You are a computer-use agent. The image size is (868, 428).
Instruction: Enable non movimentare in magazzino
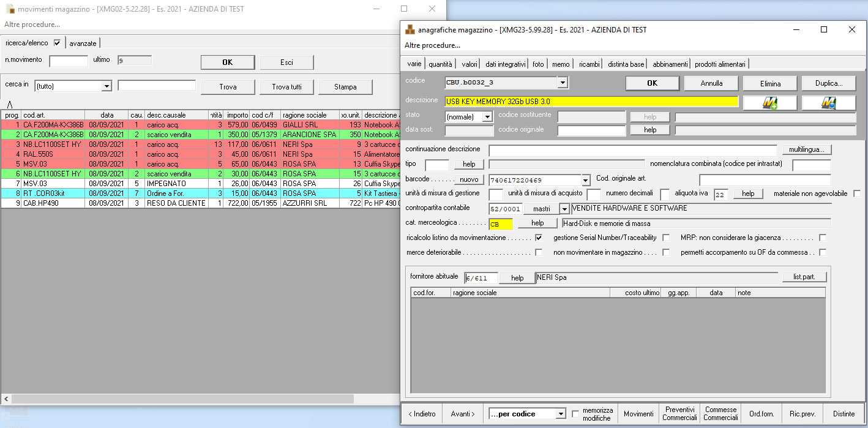click(666, 252)
